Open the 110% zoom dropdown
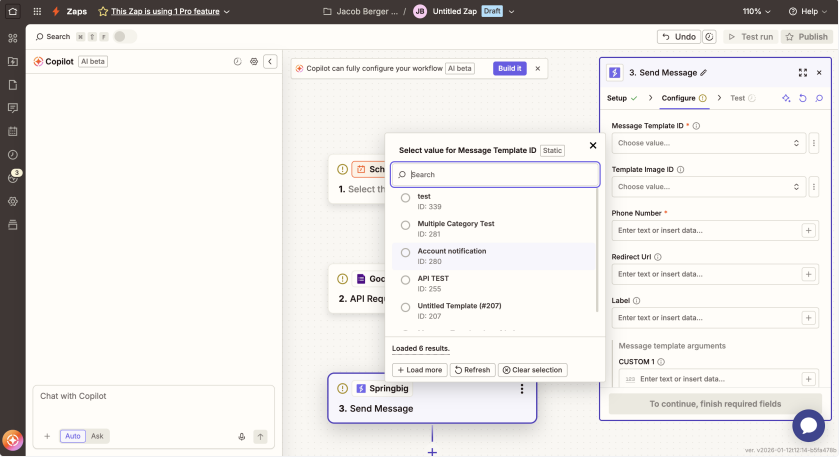The image size is (840, 458). pyautogui.click(x=756, y=11)
